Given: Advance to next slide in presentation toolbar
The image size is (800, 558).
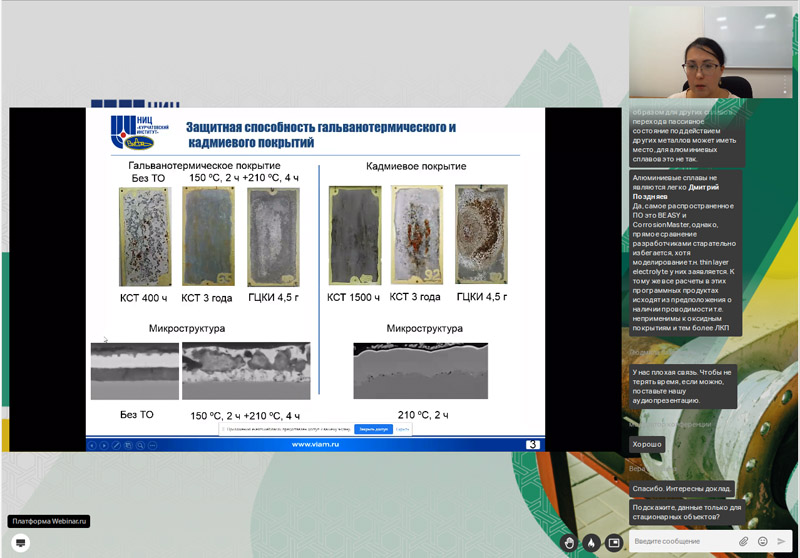Looking at the screenshot, I should pyautogui.click(x=104, y=445).
